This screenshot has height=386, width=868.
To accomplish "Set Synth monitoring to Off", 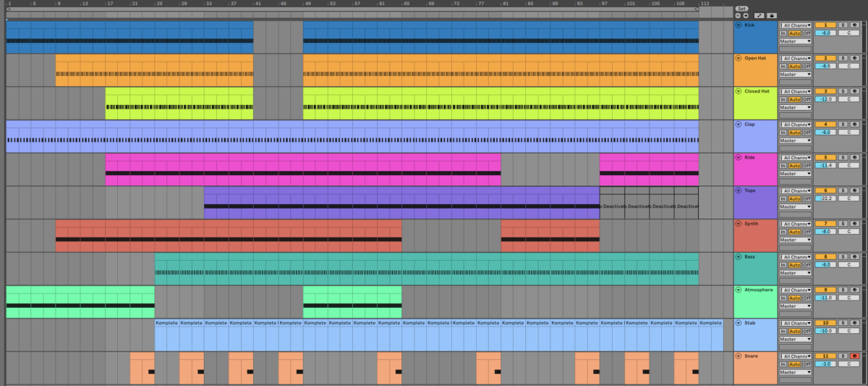I will coord(807,232).
